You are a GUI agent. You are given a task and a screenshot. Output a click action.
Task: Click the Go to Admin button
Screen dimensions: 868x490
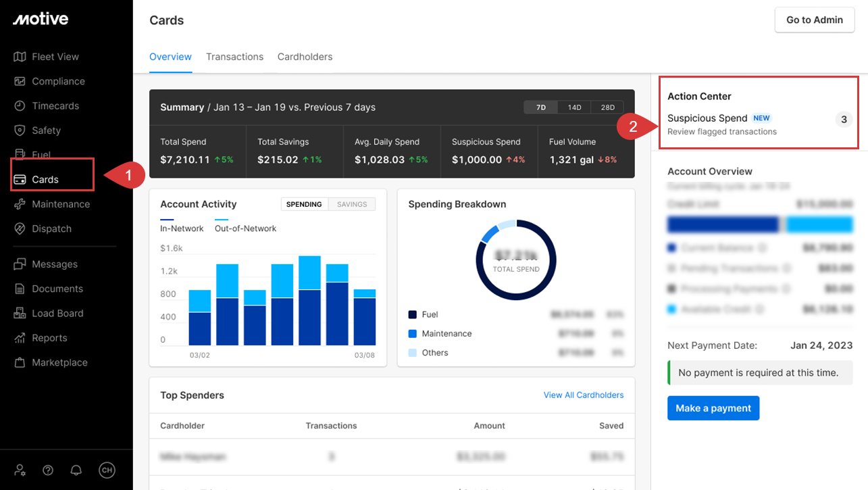(x=814, y=20)
